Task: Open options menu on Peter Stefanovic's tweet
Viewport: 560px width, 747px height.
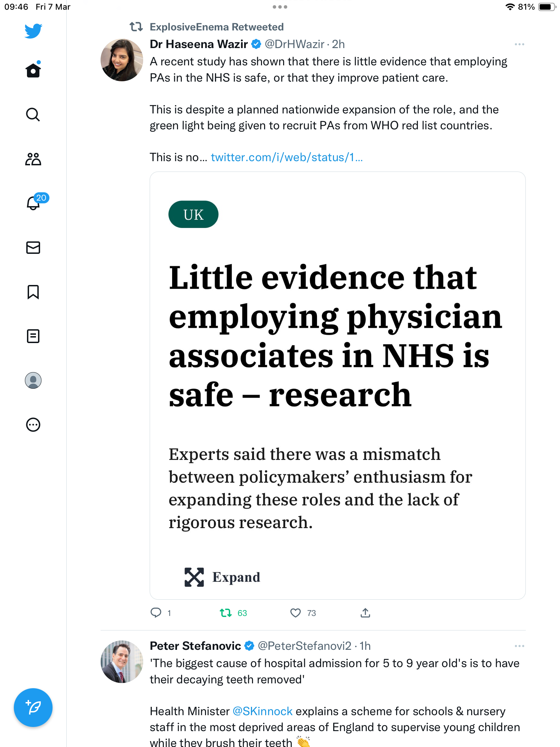Action: [519, 646]
